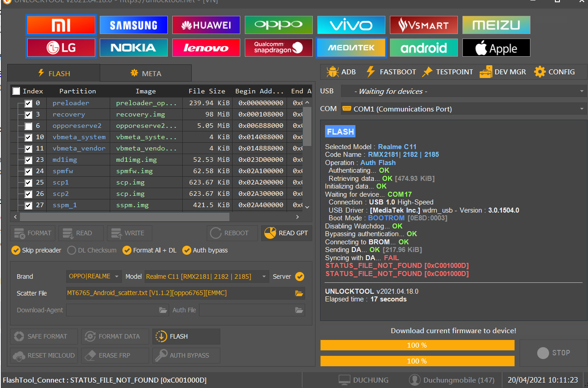
Task: Uncheck the md1img partition checkbox
Action: (x=29, y=160)
